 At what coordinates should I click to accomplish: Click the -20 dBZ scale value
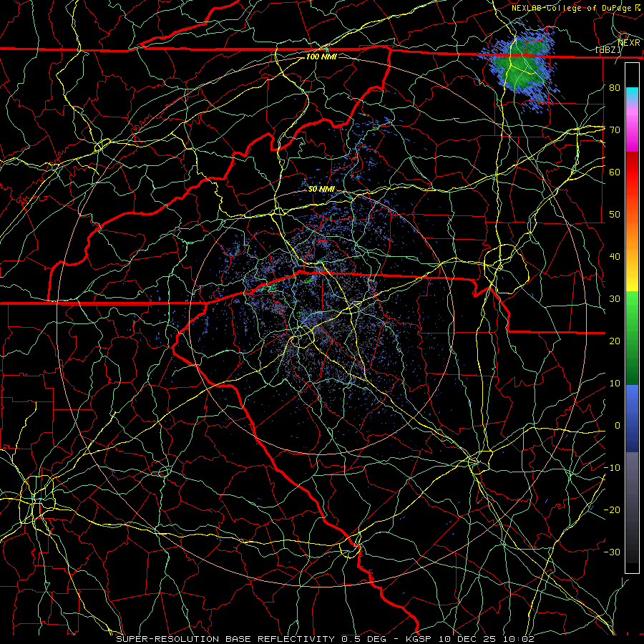612,509
